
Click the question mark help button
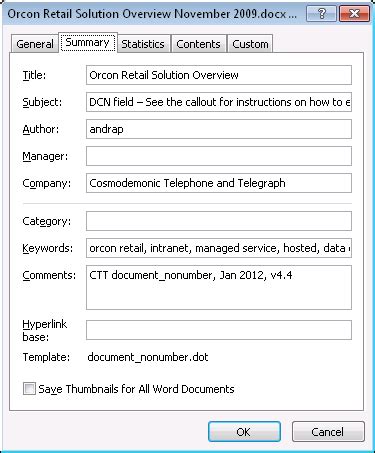321,14
